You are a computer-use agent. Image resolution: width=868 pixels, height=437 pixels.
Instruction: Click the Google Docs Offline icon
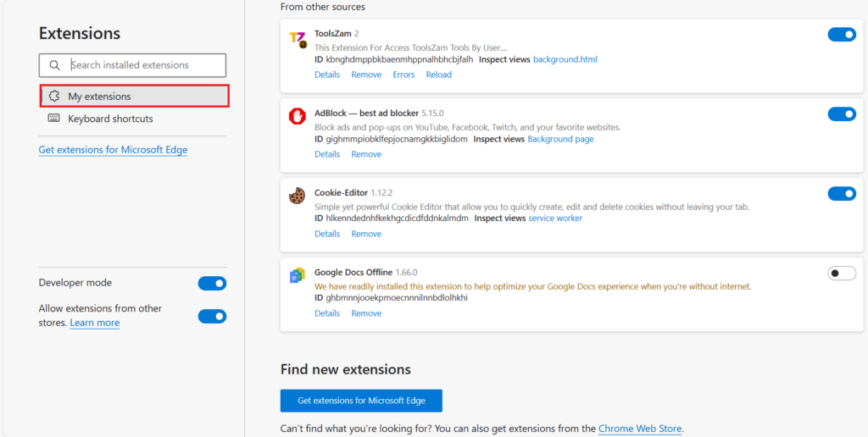pos(298,275)
